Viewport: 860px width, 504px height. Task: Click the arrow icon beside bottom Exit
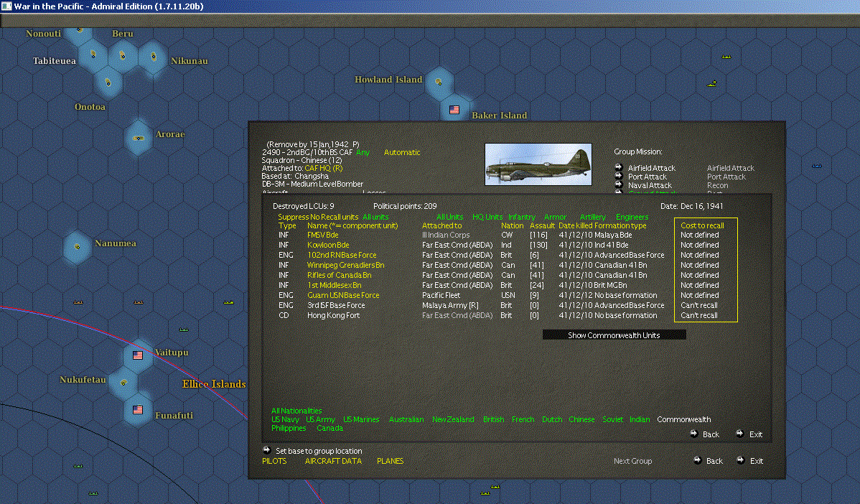click(740, 459)
